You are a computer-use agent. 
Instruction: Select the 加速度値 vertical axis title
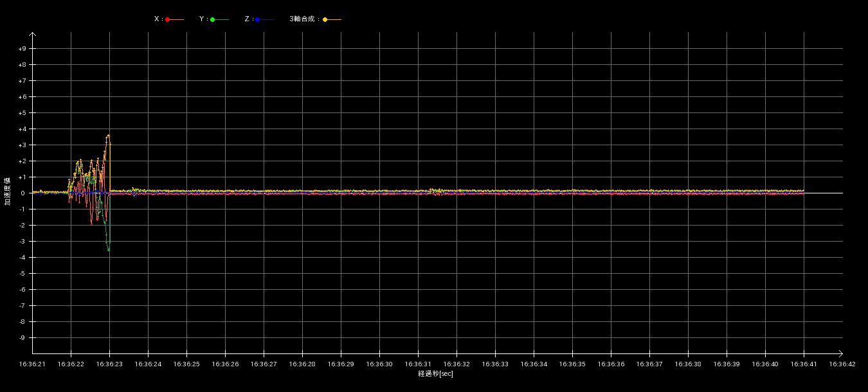(8, 192)
